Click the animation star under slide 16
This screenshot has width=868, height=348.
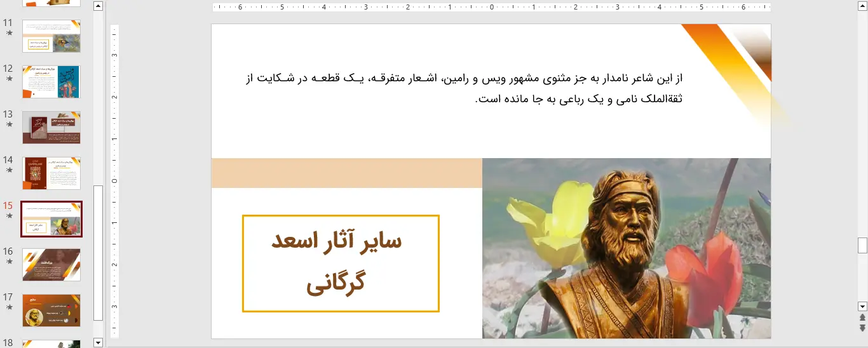coord(9,262)
